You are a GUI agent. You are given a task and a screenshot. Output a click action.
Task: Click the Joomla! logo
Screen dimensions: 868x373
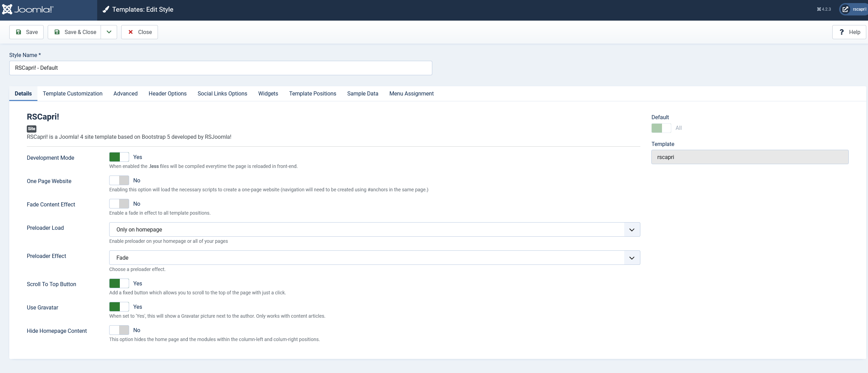[x=28, y=9]
